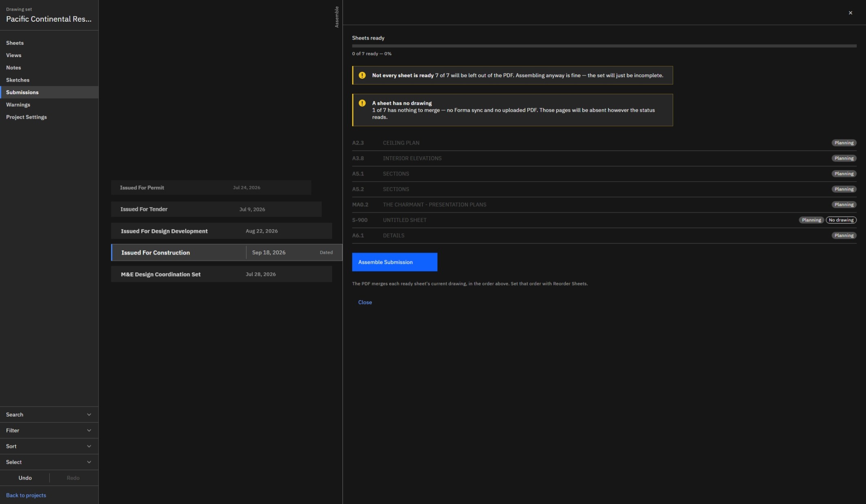Click the Pacific Continental Res... drawing set title

49,19
